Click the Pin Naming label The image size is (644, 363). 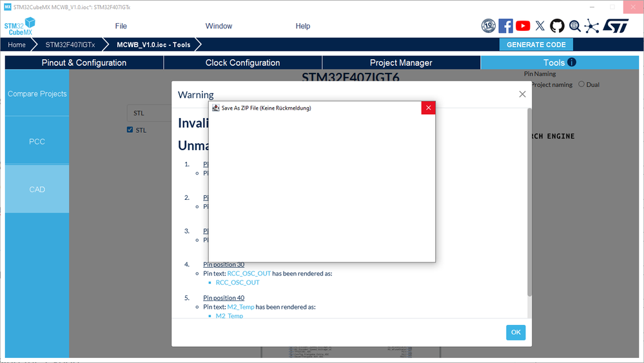[540, 74]
